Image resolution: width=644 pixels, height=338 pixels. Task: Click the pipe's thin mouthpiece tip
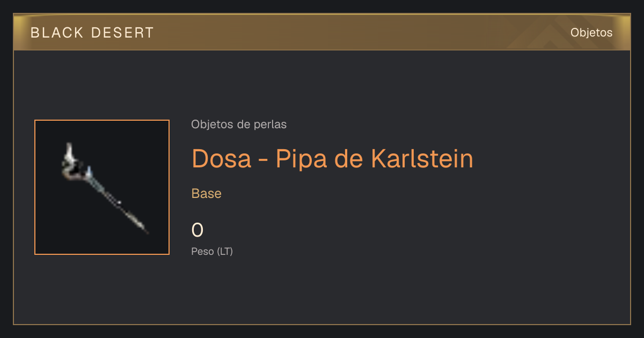(142, 227)
